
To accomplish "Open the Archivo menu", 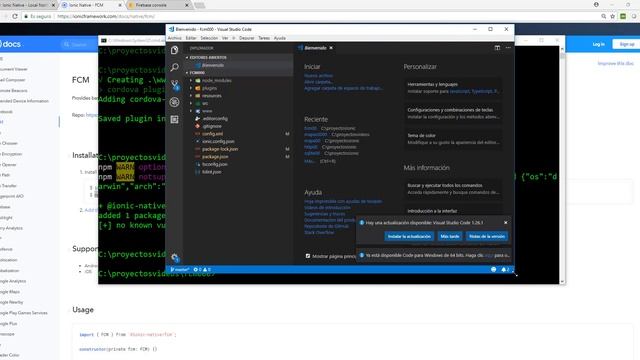I will click(175, 38).
